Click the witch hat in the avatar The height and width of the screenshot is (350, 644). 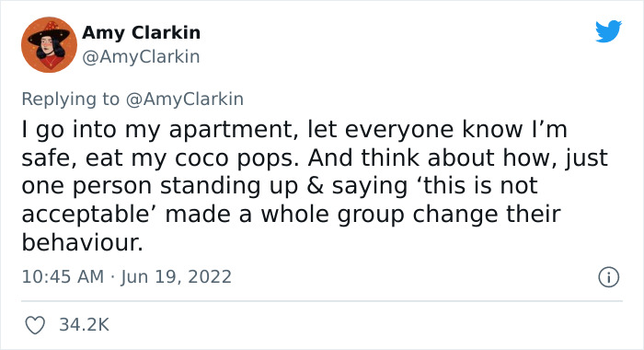point(49,31)
